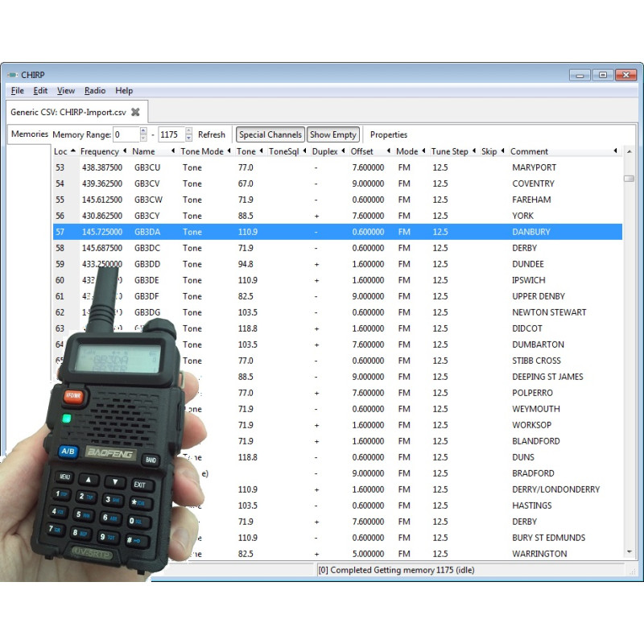Click the memory range start spinner arrows
Viewport: 644px width, 644px height.
point(143,134)
